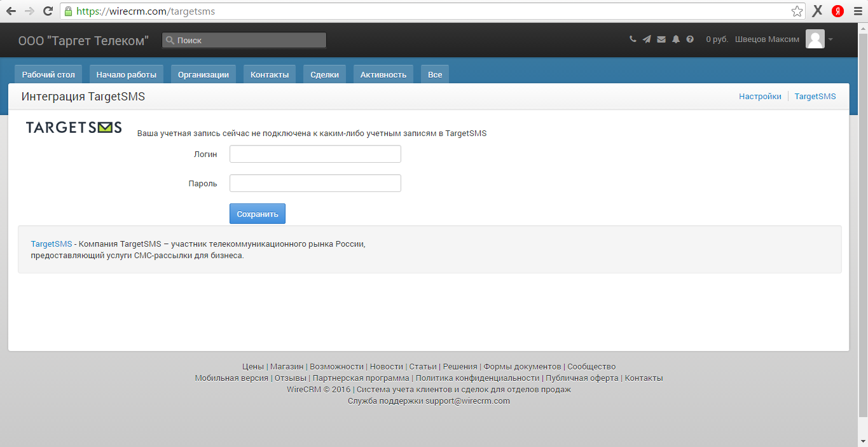Expand the user menu dropdown arrow

[x=830, y=39]
